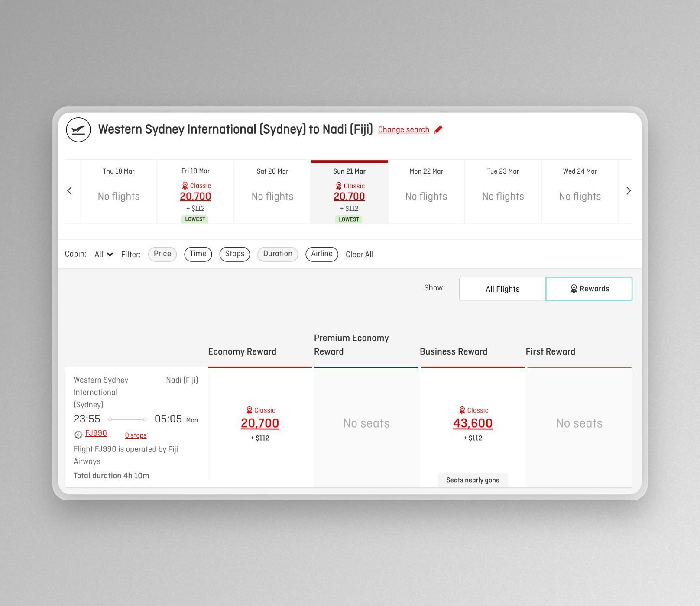Click the Classic ribbon icon in Business Reward cell
Viewport: 700px width, 606px height.
462,410
